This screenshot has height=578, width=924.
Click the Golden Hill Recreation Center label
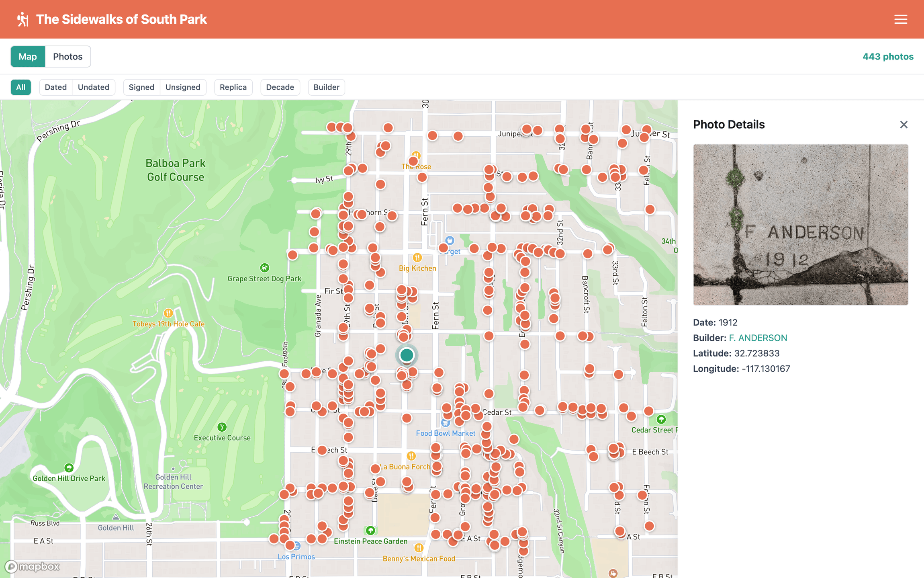tap(173, 482)
